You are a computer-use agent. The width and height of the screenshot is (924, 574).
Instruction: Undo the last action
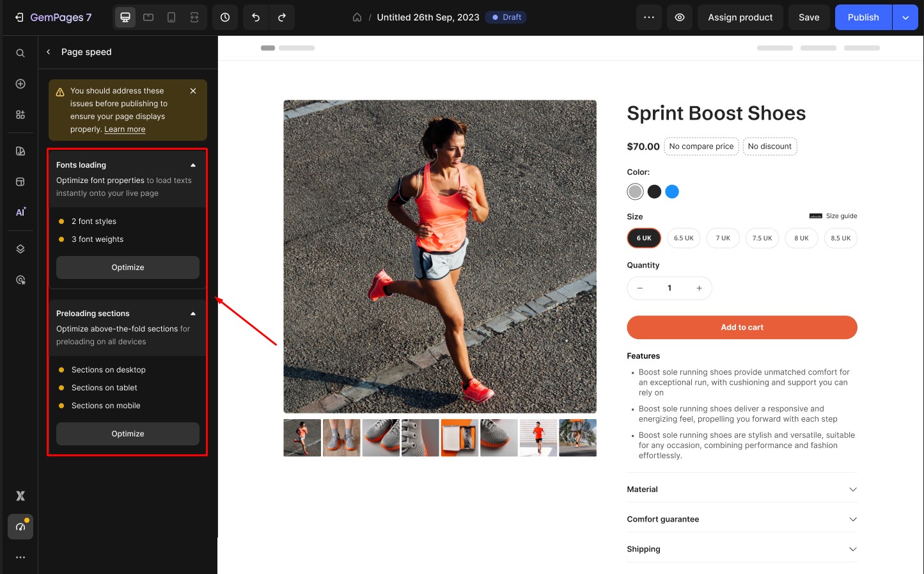coord(256,17)
